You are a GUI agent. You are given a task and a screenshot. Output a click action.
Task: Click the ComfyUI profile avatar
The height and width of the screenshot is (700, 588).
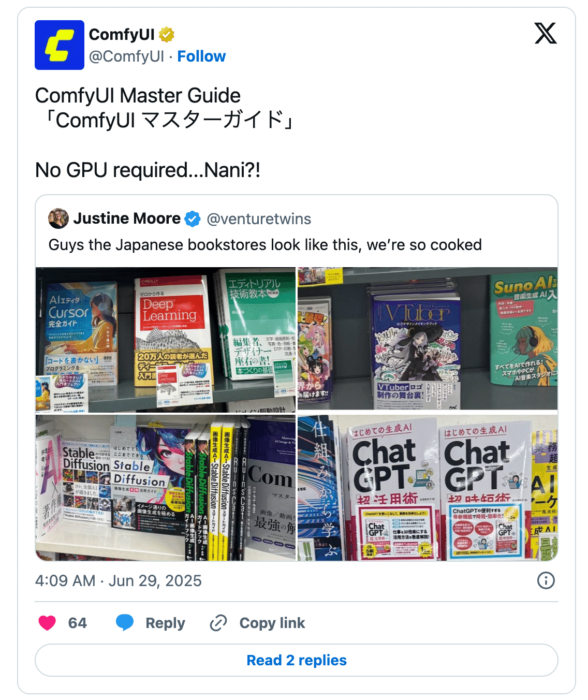pos(60,45)
